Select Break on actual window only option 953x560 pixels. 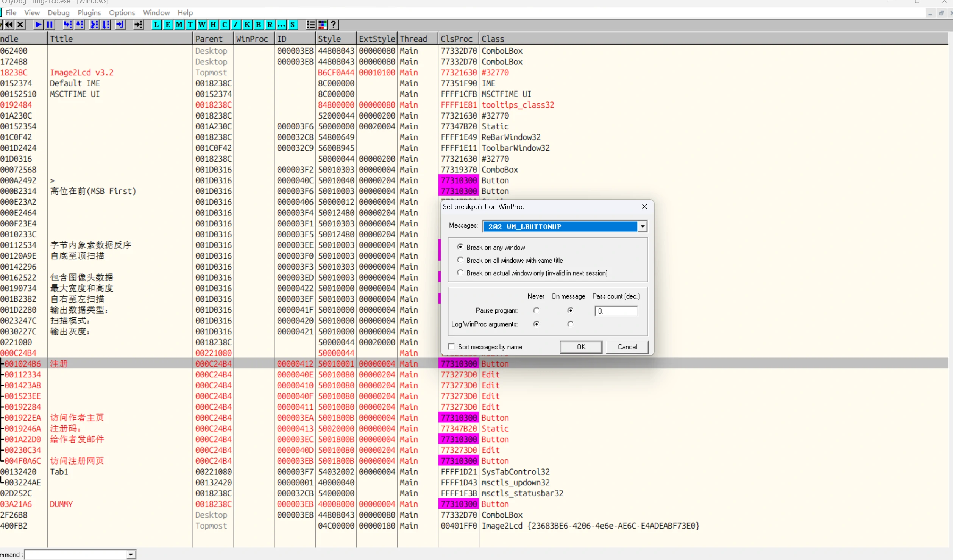460,273
